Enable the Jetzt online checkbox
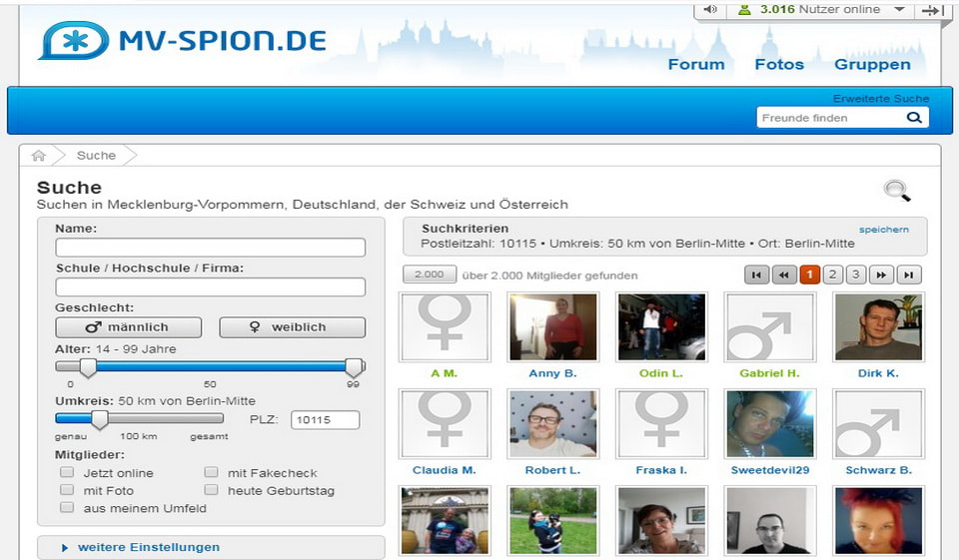 pyautogui.click(x=67, y=472)
